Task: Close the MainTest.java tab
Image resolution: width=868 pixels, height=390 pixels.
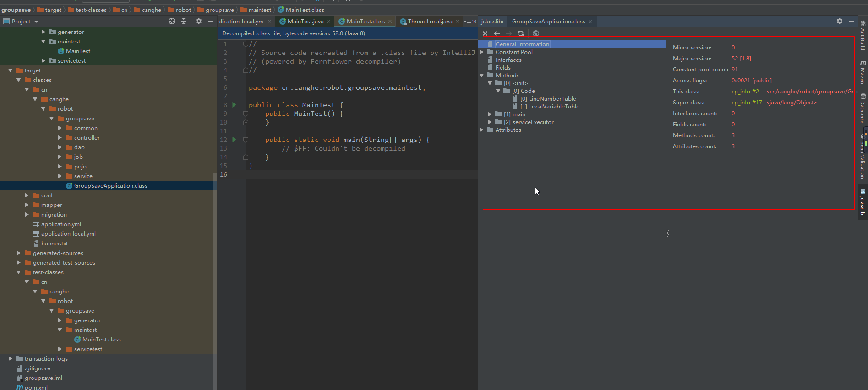Action: (x=329, y=22)
